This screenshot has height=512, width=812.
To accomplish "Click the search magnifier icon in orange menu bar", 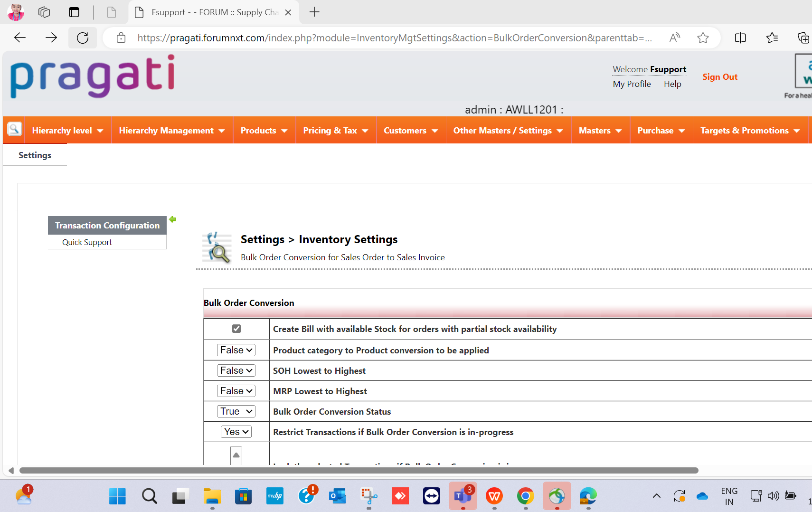I will coord(15,129).
